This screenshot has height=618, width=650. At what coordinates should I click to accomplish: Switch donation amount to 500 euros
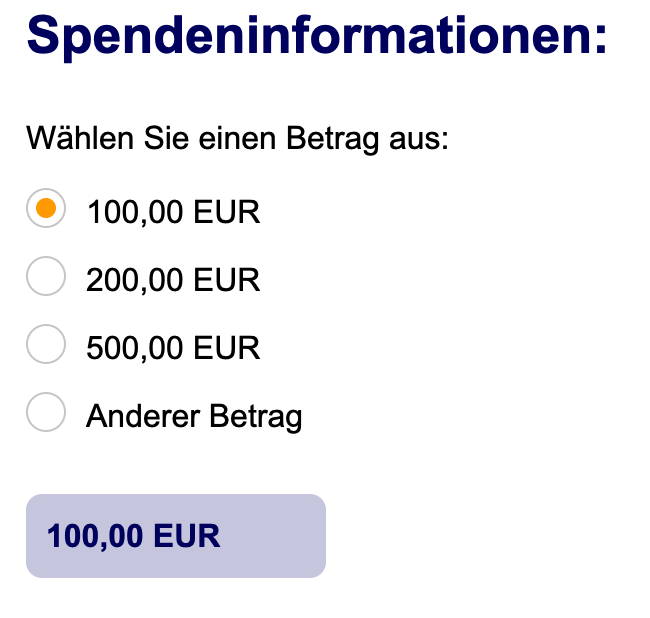point(45,345)
